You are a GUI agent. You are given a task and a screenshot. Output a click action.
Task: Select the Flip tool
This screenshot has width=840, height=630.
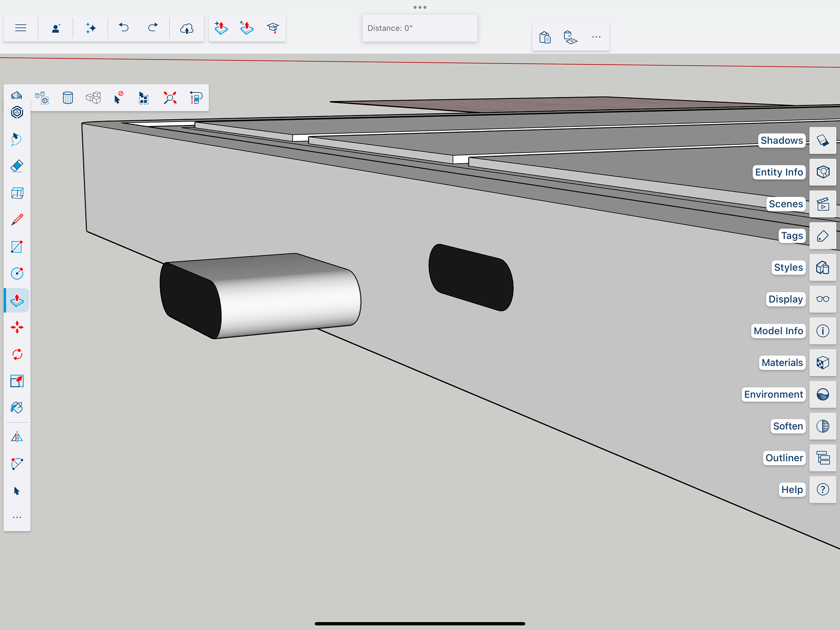[x=17, y=437]
